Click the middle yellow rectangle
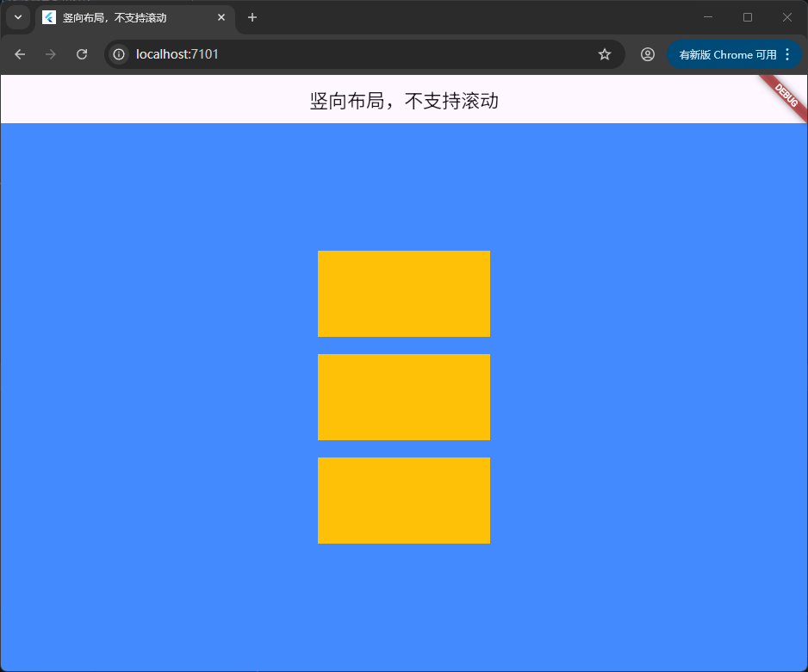The image size is (808, 672). pos(404,397)
